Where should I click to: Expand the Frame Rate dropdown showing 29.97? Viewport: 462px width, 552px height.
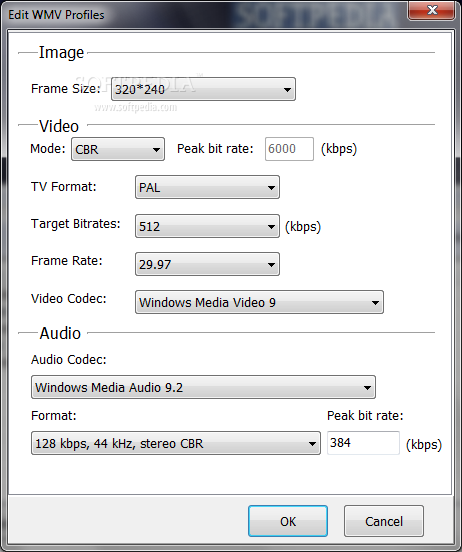click(x=207, y=264)
